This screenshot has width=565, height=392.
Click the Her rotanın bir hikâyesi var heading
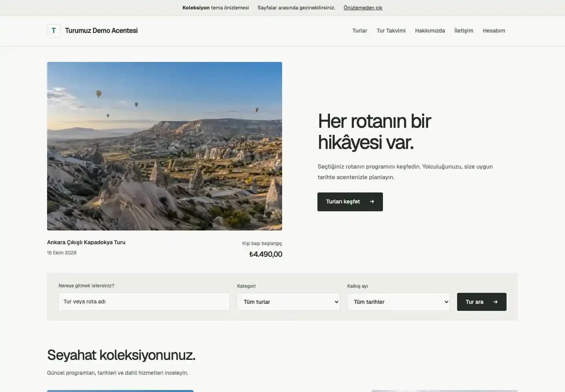pyautogui.click(x=375, y=131)
